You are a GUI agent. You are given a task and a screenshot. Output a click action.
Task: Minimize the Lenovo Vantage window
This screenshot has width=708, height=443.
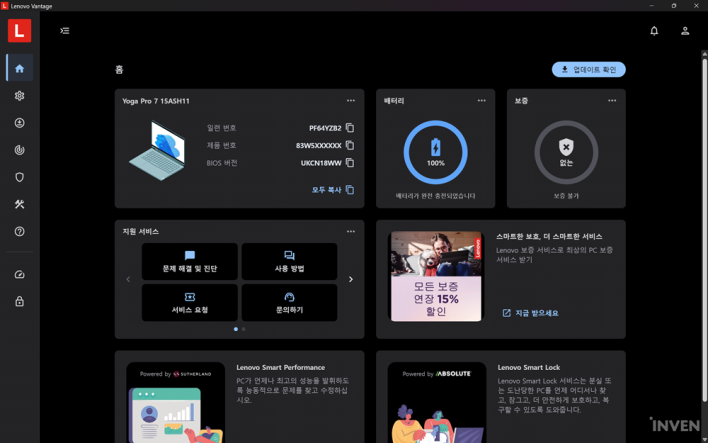click(651, 5)
